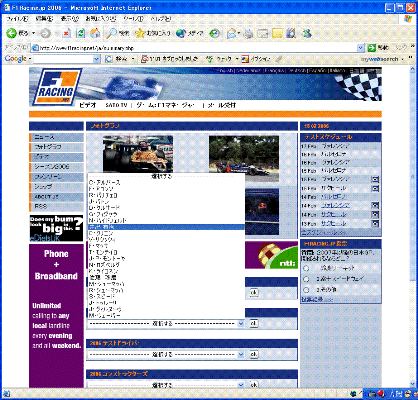
Task: Select poll option 3 その他
Action: tap(306, 289)
